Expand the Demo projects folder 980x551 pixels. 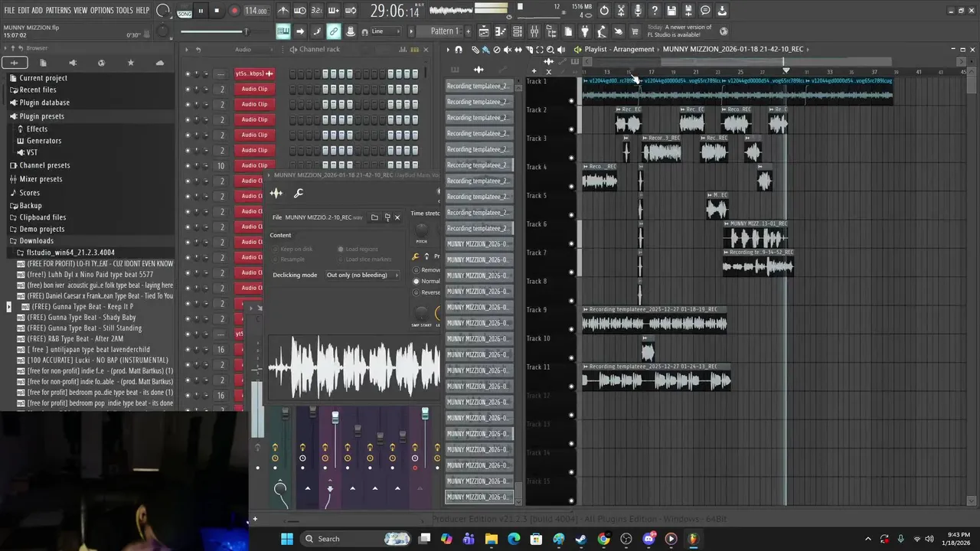click(x=41, y=229)
